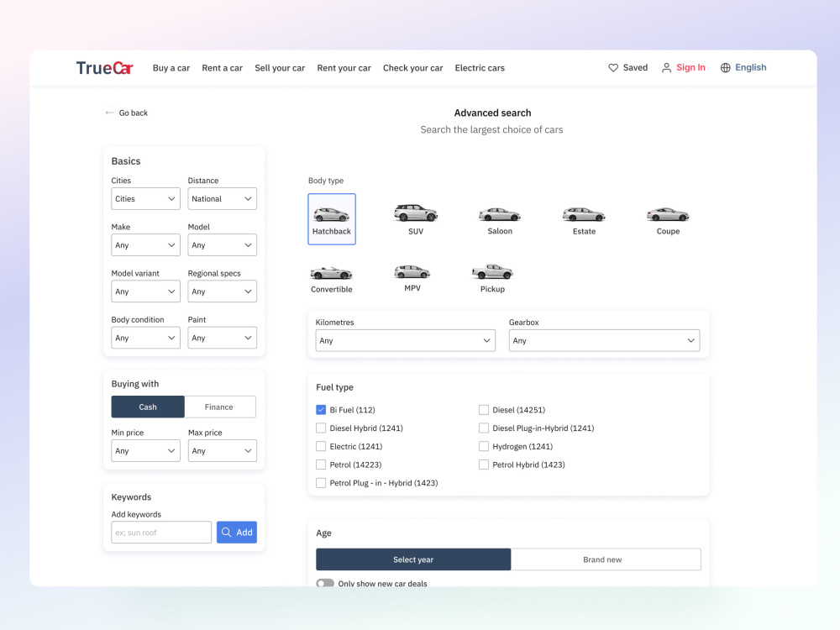
Task: Select the Estate body type
Action: tap(584, 220)
